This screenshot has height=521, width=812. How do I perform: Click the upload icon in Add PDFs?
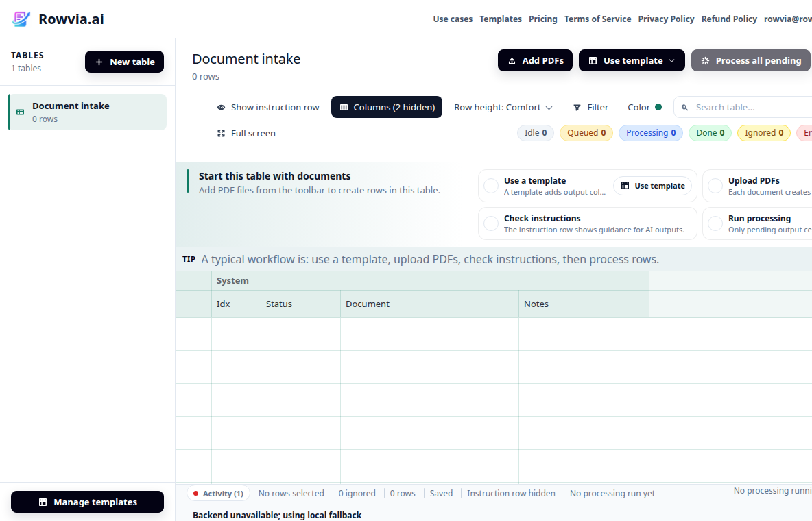tap(512, 61)
